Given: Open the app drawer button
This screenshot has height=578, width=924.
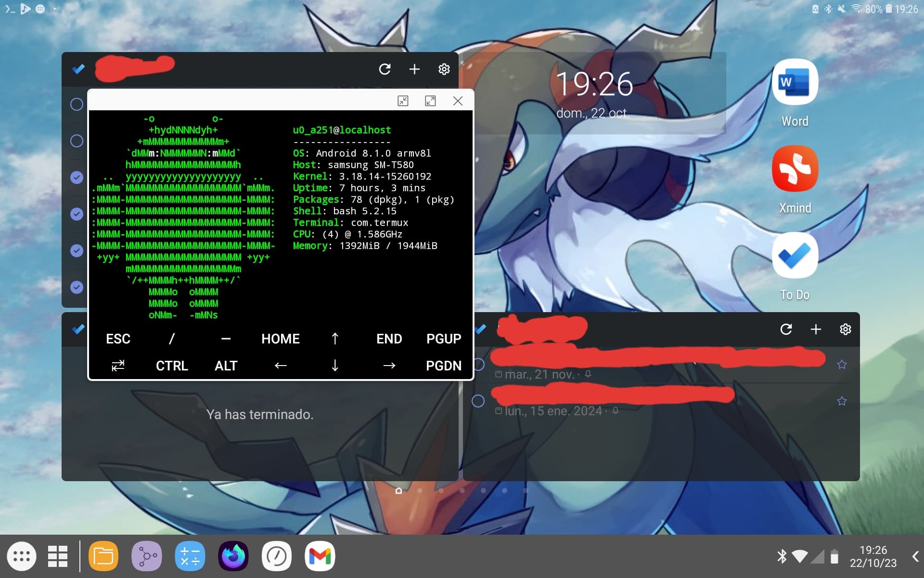Looking at the screenshot, I should (x=22, y=556).
